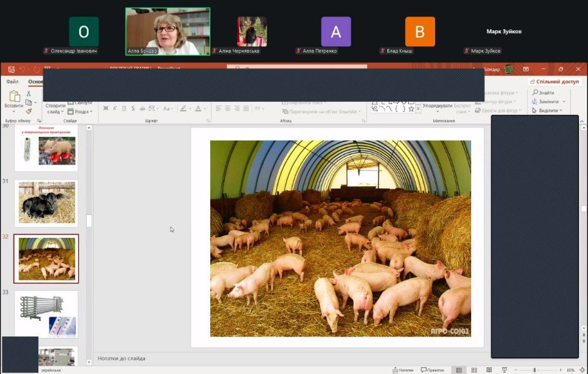Screen dimensions: 588x374
Task: Click the Format Painter brush icon
Action: [x=29, y=111]
